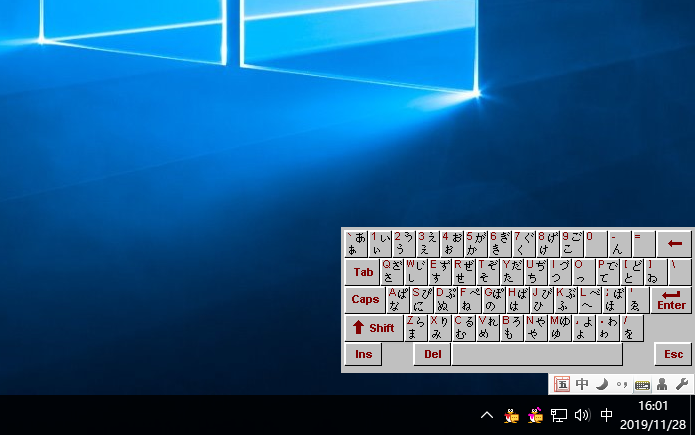Open the IME wrench settings icon
The width and height of the screenshot is (695, 435).
tap(681, 384)
